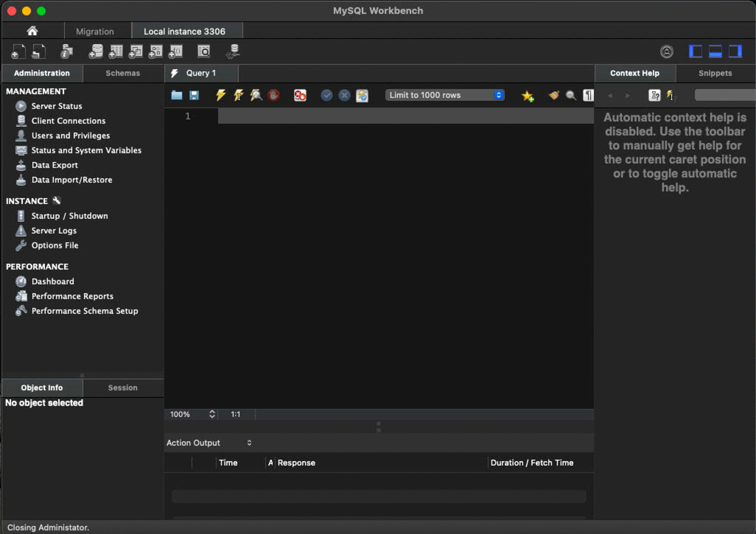Execute statement under cursor
This screenshot has width=756, height=534.
pyautogui.click(x=238, y=96)
